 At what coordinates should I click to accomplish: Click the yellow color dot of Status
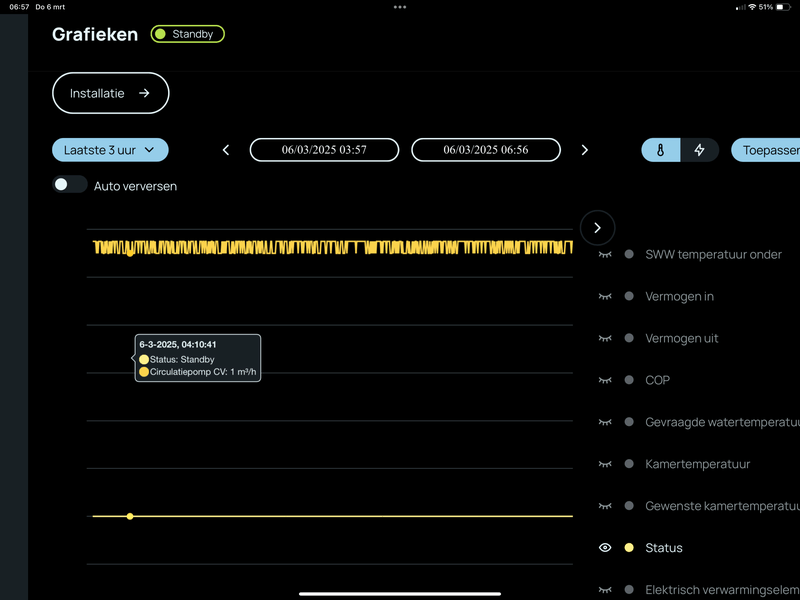[629, 547]
